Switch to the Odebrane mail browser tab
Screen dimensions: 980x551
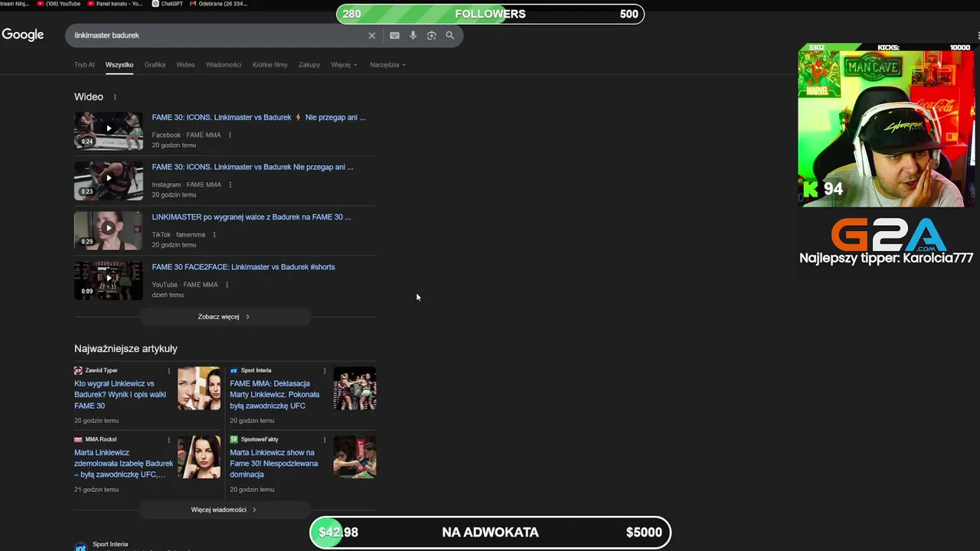tap(218, 4)
